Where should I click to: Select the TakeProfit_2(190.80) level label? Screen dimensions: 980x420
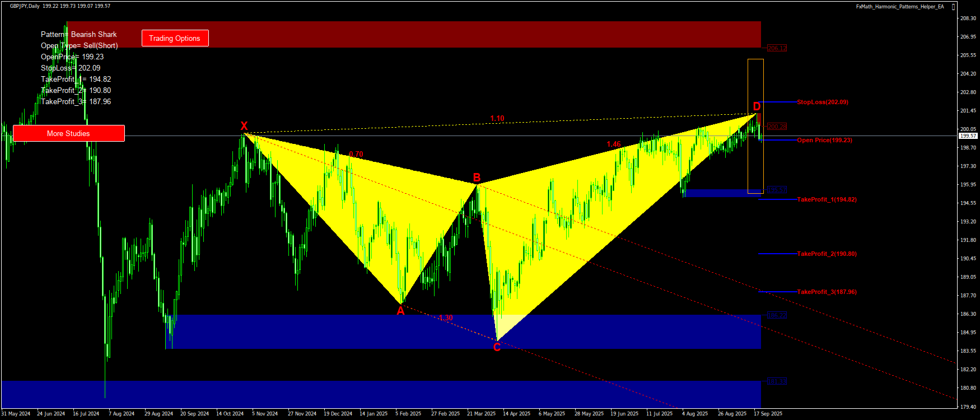point(827,254)
